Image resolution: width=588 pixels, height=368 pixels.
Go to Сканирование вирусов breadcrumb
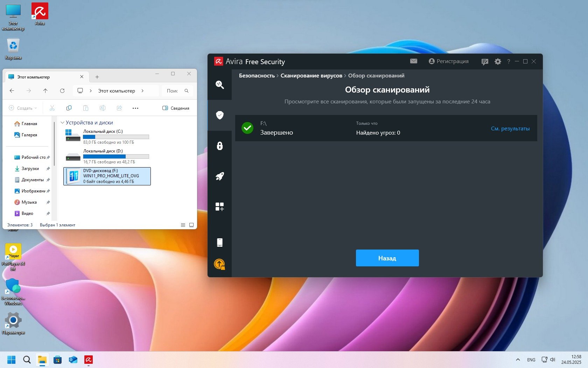click(x=311, y=76)
